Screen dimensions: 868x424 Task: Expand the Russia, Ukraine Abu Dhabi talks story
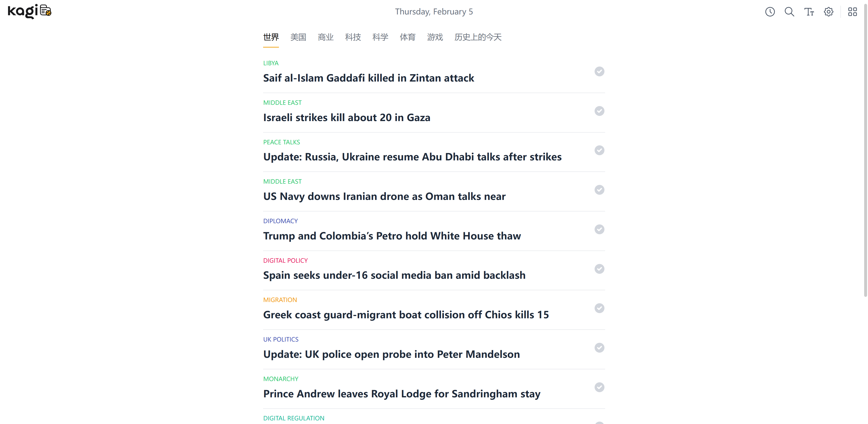pos(412,157)
